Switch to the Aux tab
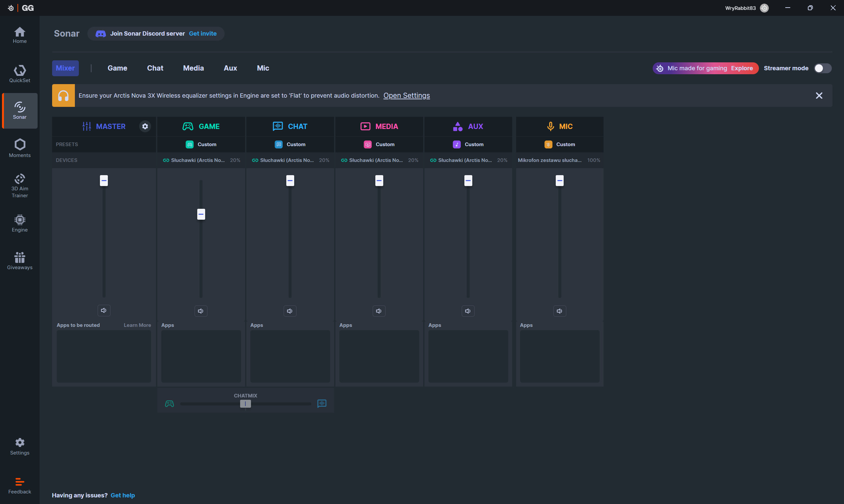The image size is (844, 504). coord(230,68)
